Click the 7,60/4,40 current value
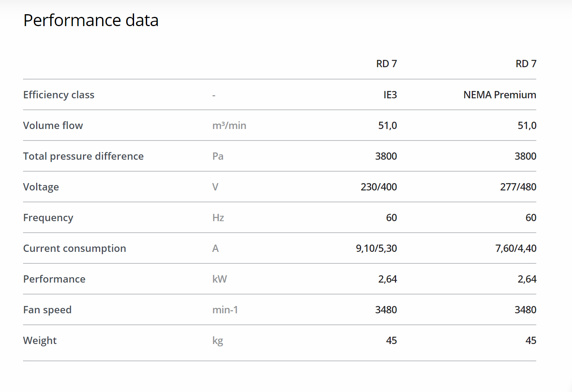Image resolution: width=572 pixels, height=392 pixels. pyautogui.click(x=516, y=248)
